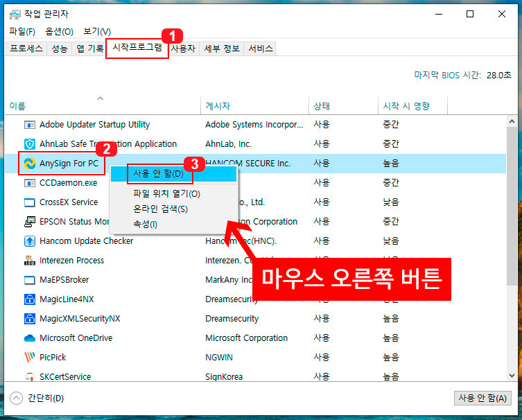Select the Microsoft OneDrive row name
Image resolution: width=522 pixels, height=420 pixels.
click(x=76, y=338)
